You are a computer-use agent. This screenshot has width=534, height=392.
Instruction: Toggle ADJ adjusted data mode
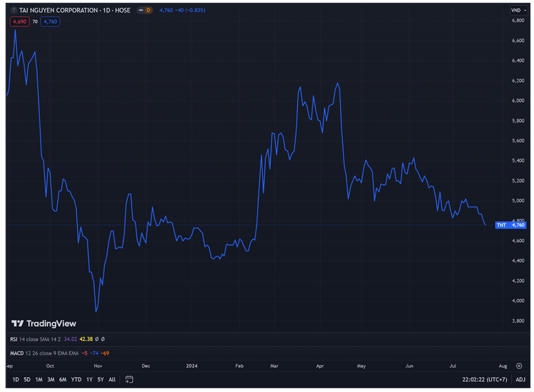(x=520, y=380)
